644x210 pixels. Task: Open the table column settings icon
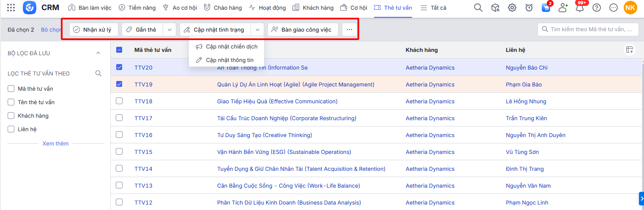point(630,50)
